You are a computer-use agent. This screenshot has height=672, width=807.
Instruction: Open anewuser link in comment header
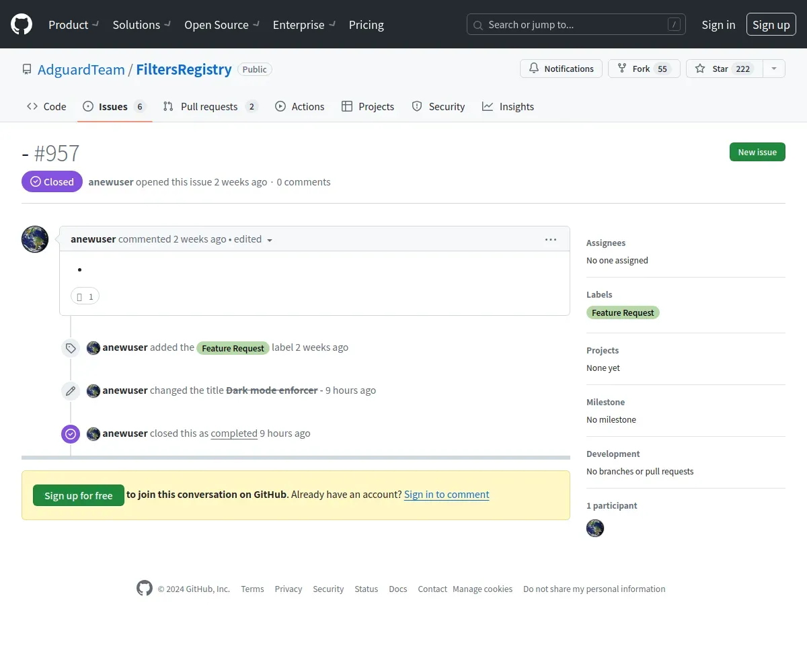[x=93, y=239]
